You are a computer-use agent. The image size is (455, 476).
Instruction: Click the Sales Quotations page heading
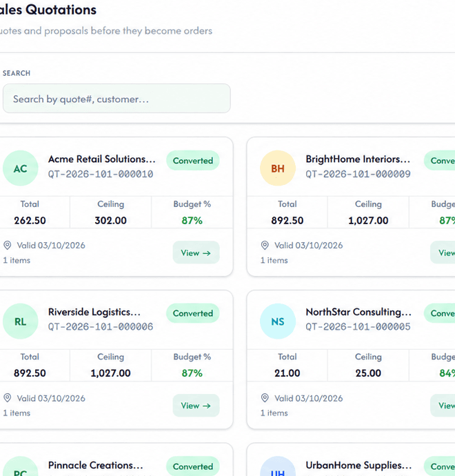[x=48, y=10]
